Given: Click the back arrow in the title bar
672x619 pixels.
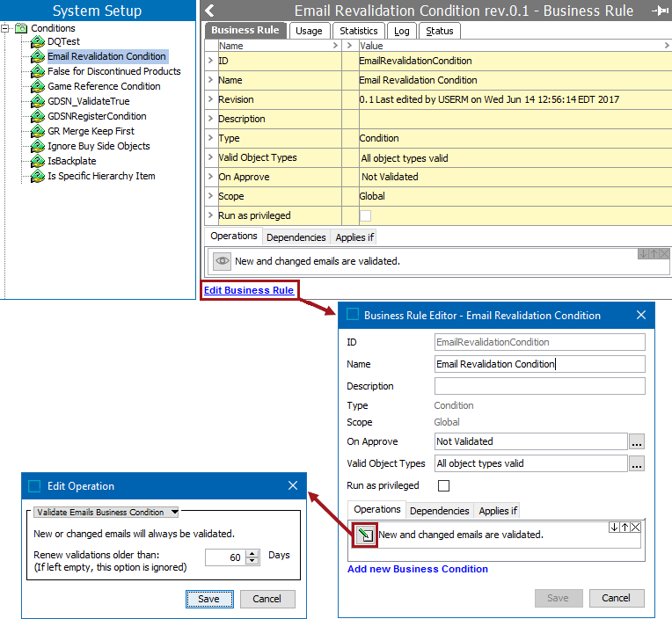Looking at the screenshot, I should point(209,11).
